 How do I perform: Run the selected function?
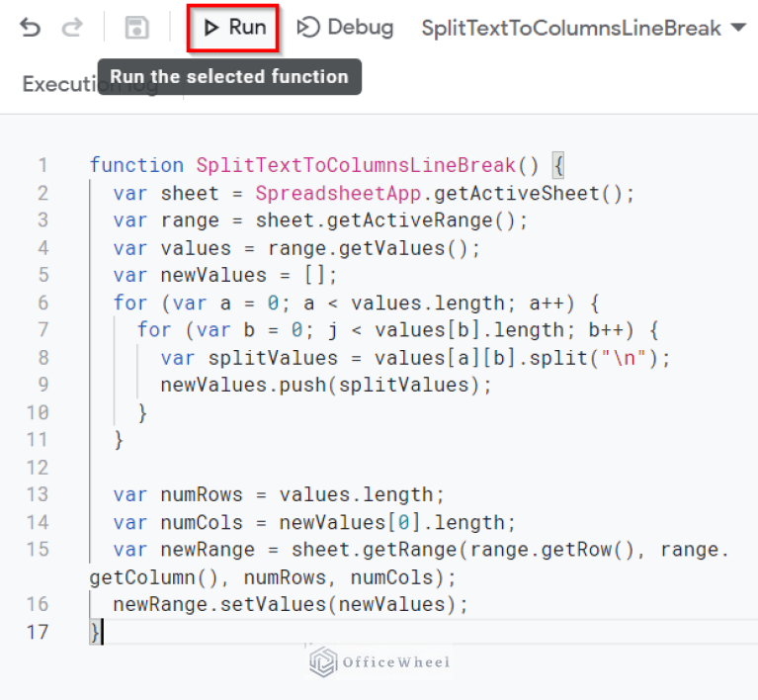point(233,28)
